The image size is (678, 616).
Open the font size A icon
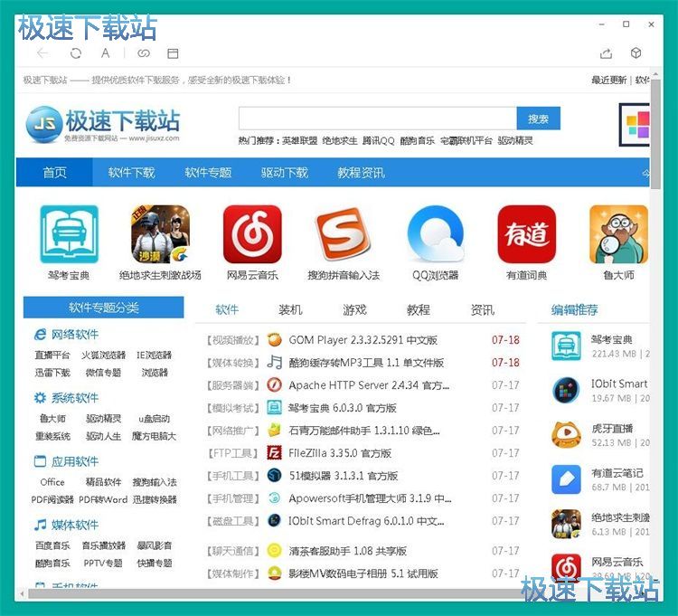(x=105, y=53)
